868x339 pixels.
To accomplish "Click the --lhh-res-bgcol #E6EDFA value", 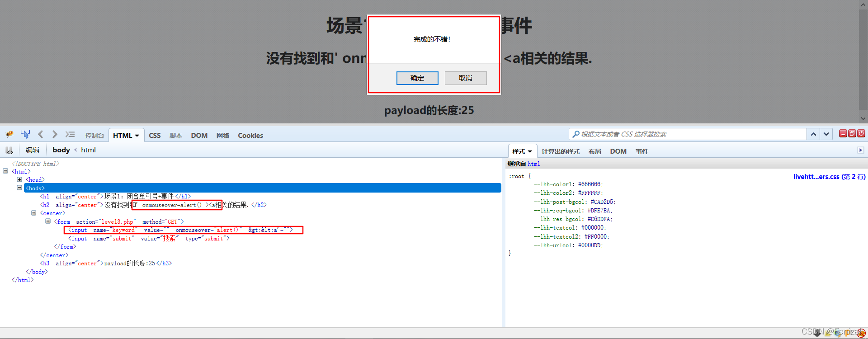I will click(599, 219).
